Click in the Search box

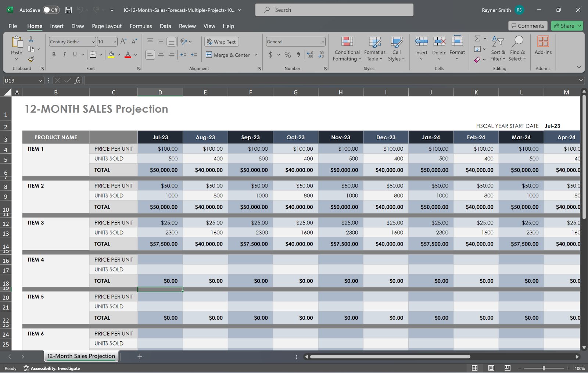[334, 10]
